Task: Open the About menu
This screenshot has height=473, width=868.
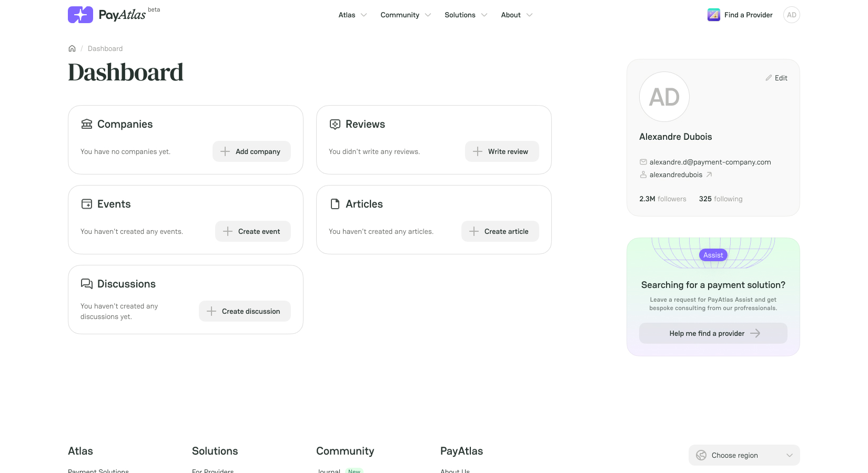Action: (x=517, y=15)
